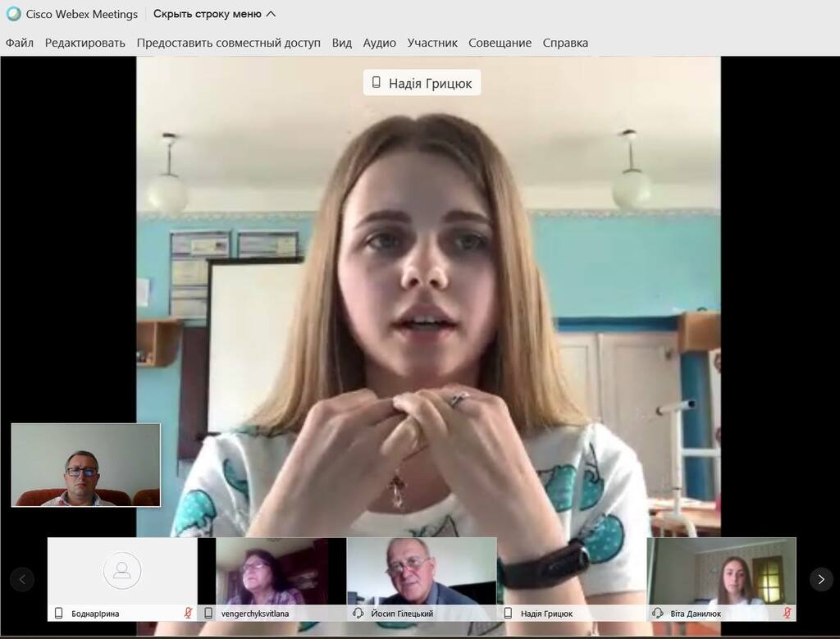Click the phone icon beside Надія Грицюк thumbnail
The width and height of the screenshot is (840, 639).
[508, 614]
